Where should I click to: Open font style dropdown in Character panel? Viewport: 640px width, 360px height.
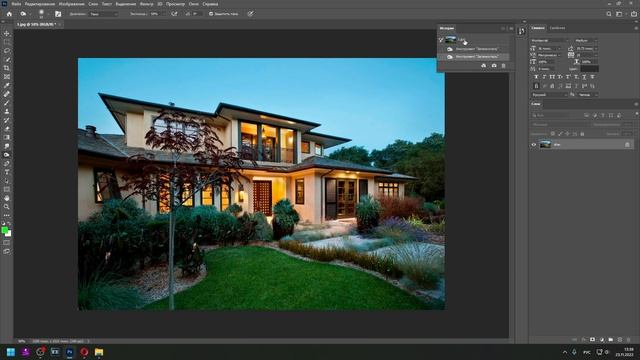pyautogui.click(x=586, y=40)
